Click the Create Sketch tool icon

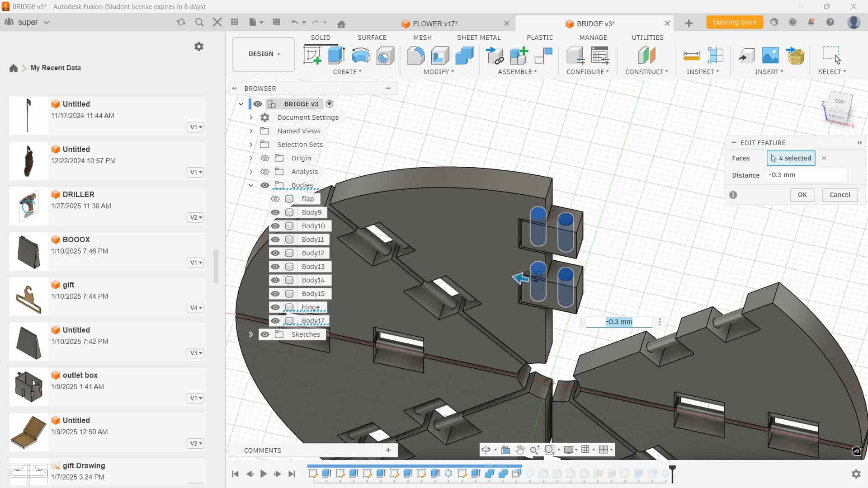click(312, 56)
